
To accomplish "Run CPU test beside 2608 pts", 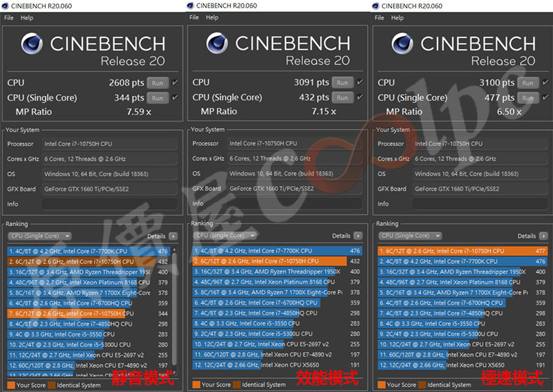I will (x=158, y=83).
